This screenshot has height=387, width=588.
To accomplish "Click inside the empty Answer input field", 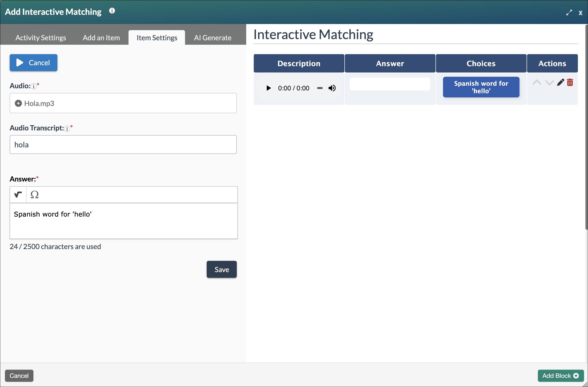I will pyautogui.click(x=390, y=84).
